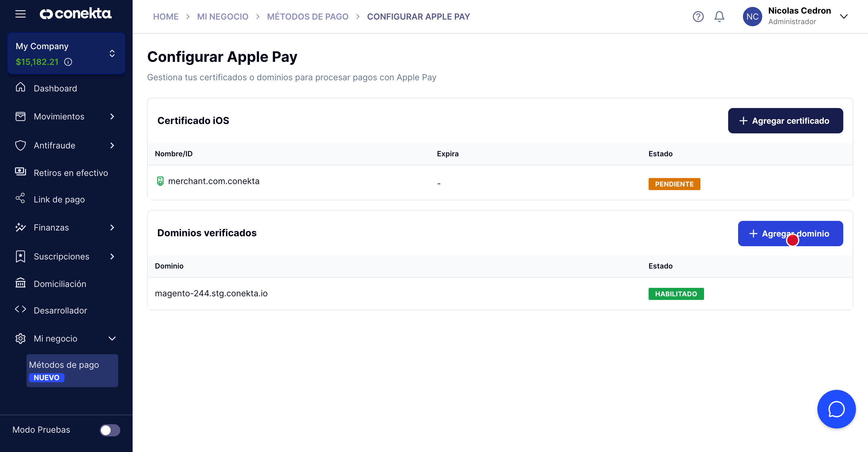Click the hamburger menu icon
868x452 pixels.
20,14
